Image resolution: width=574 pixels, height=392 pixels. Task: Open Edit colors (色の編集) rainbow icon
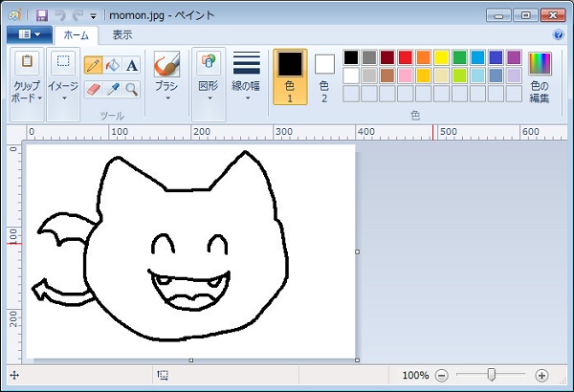(x=540, y=64)
